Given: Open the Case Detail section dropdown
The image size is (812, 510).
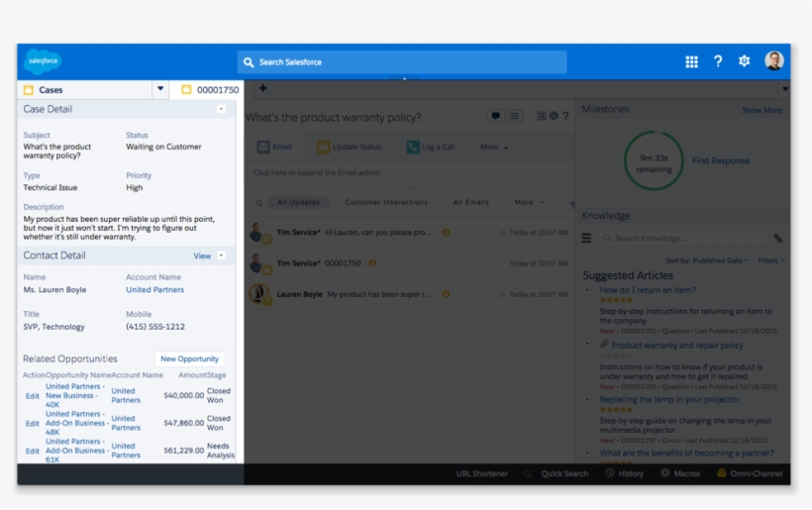Looking at the screenshot, I should pyautogui.click(x=221, y=109).
